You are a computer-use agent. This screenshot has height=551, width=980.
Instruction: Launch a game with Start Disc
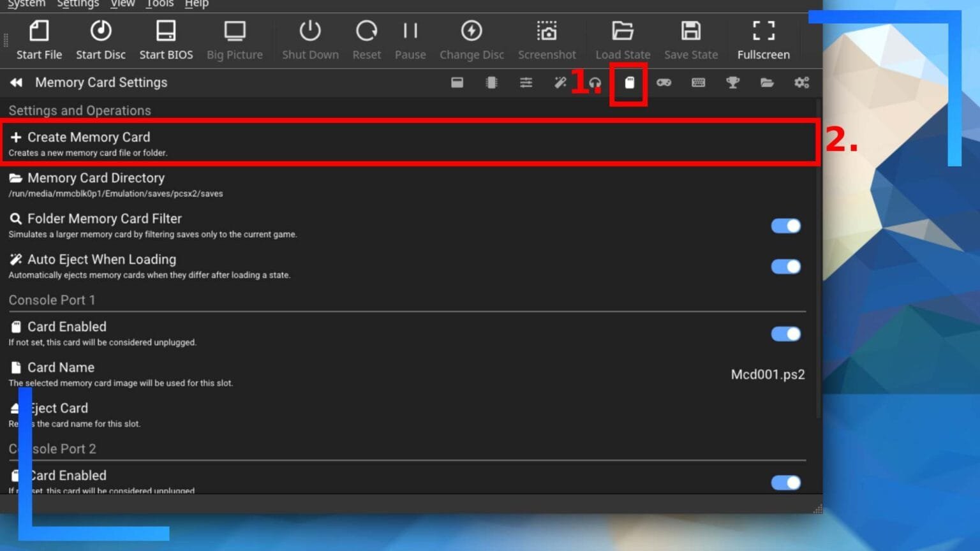pyautogui.click(x=101, y=40)
